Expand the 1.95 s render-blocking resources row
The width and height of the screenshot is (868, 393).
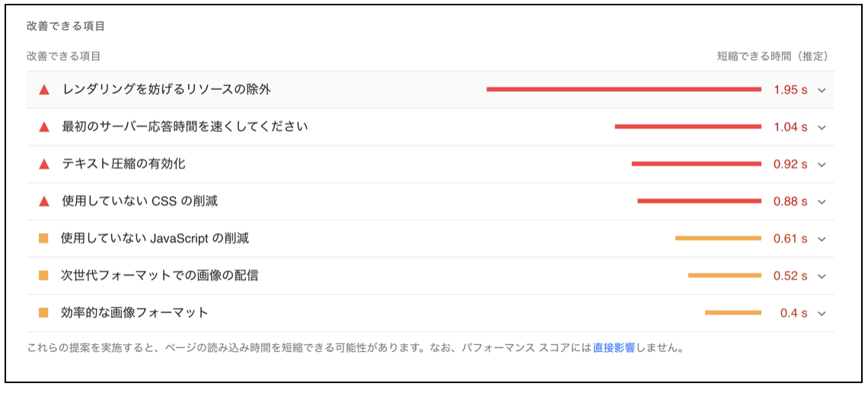point(822,90)
